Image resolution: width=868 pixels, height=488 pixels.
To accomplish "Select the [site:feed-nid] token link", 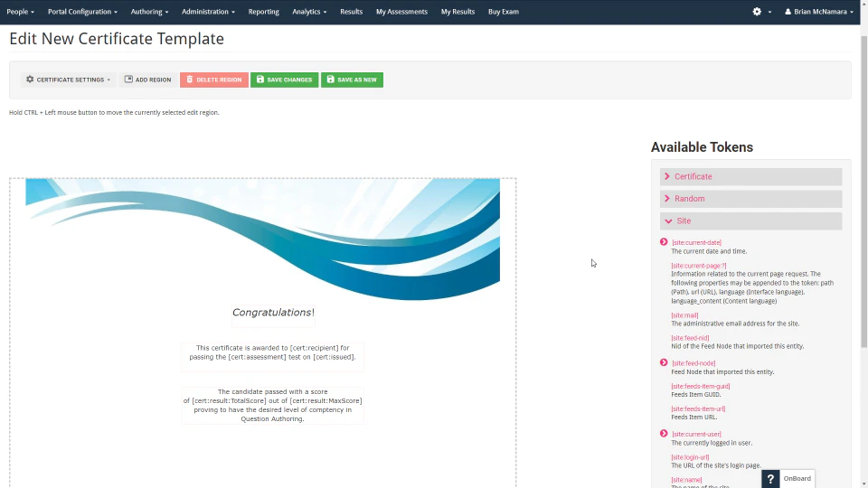I will pos(690,338).
